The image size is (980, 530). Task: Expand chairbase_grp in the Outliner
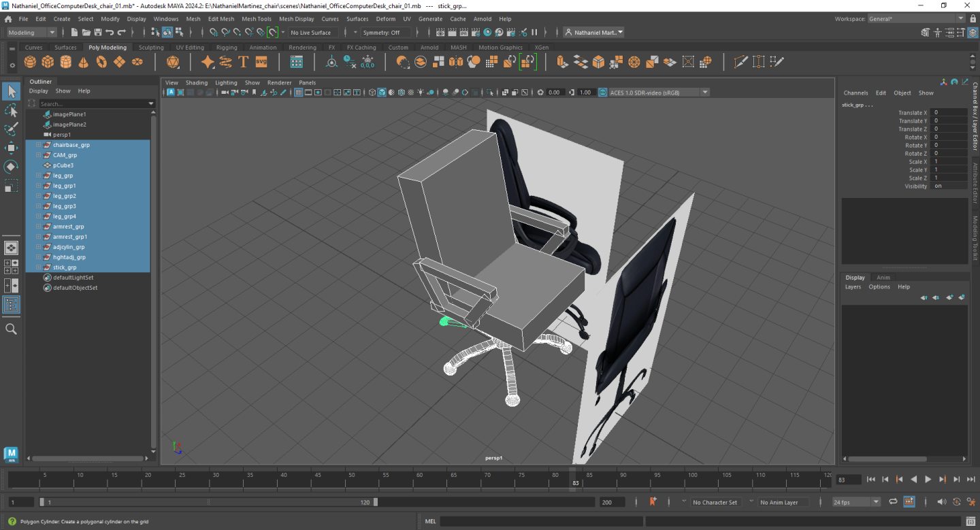point(39,145)
